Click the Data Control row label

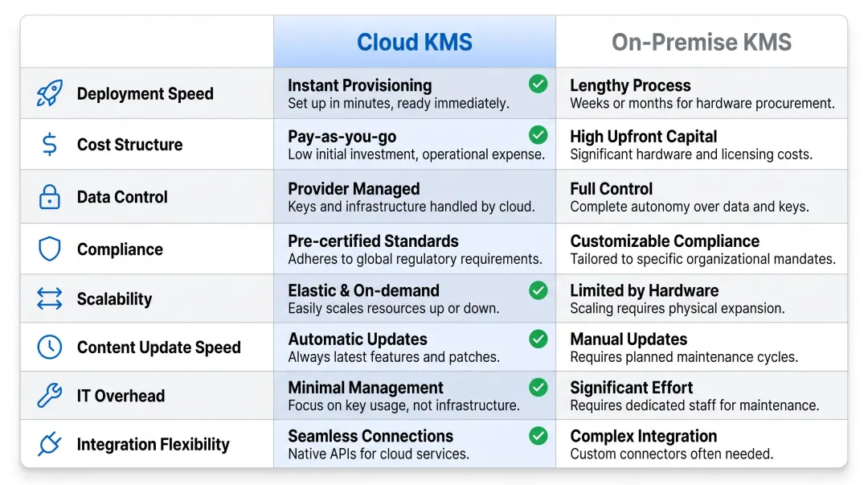point(122,197)
